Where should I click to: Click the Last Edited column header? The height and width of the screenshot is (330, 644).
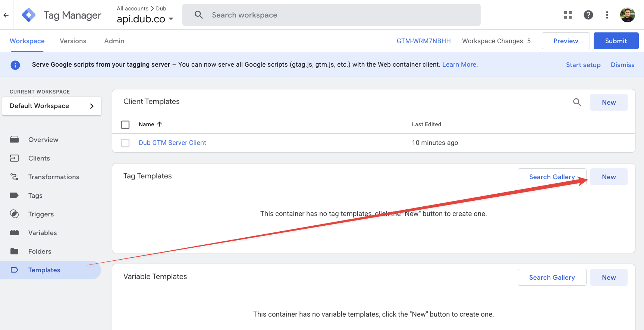click(427, 124)
